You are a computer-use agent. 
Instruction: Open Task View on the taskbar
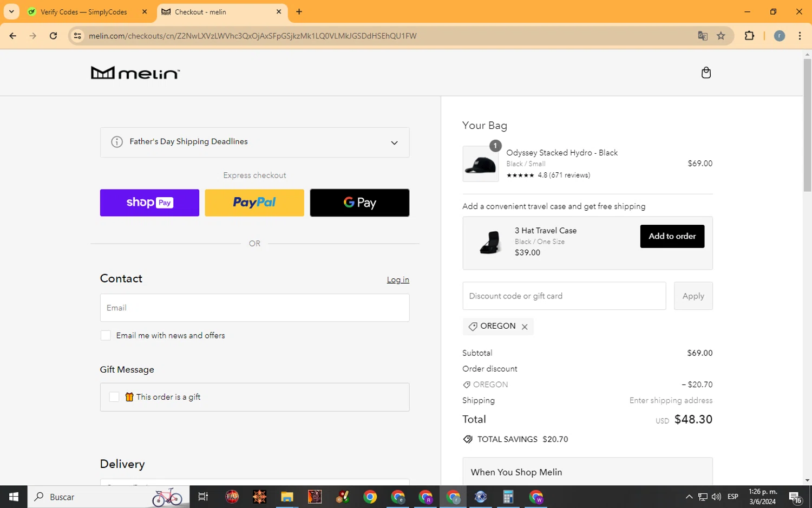(204, 497)
